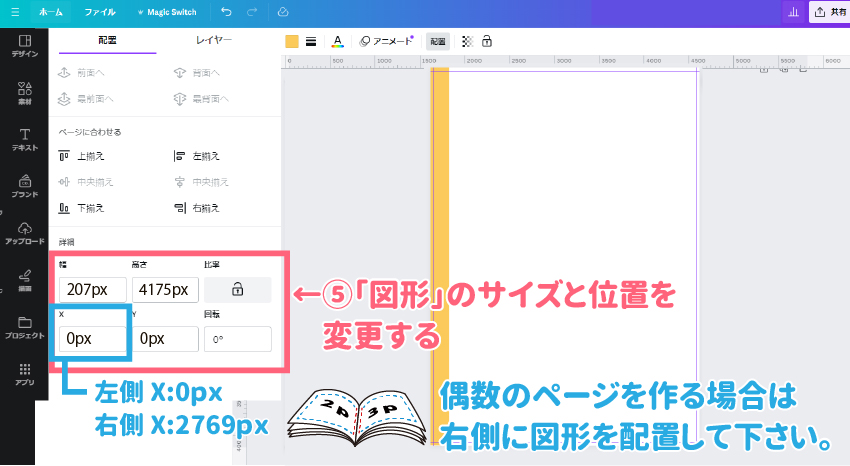The image size is (850, 466).
Task: Open ブランド panel in sidebar
Action: click(x=24, y=186)
